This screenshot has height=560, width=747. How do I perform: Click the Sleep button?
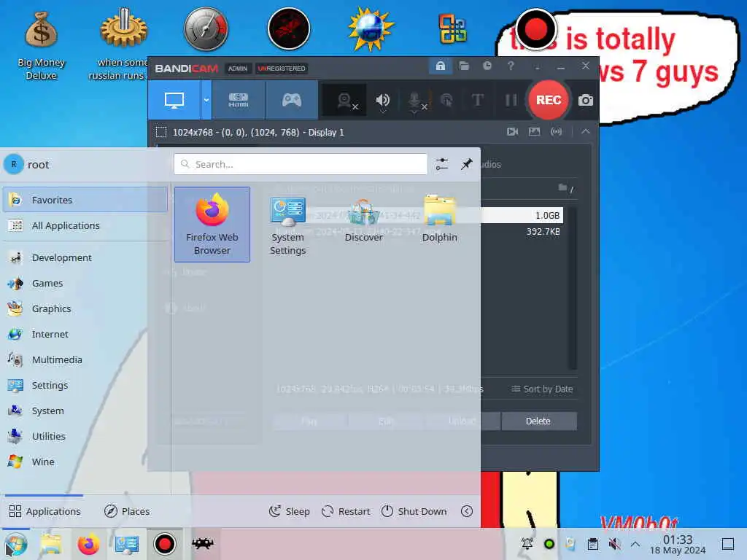(289, 511)
